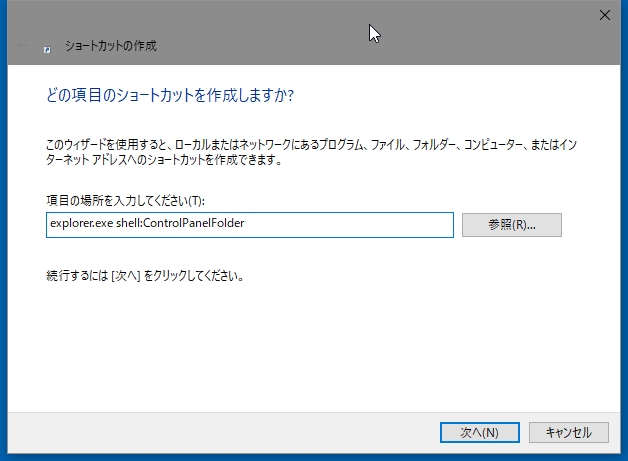Click the shortcut wizard icon beside title

click(x=47, y=49)
